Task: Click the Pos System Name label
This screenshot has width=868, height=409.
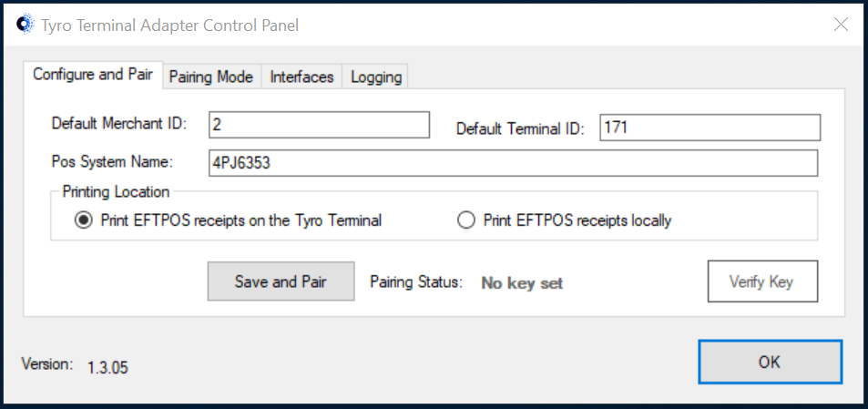Action: click(x=112, y=162)
